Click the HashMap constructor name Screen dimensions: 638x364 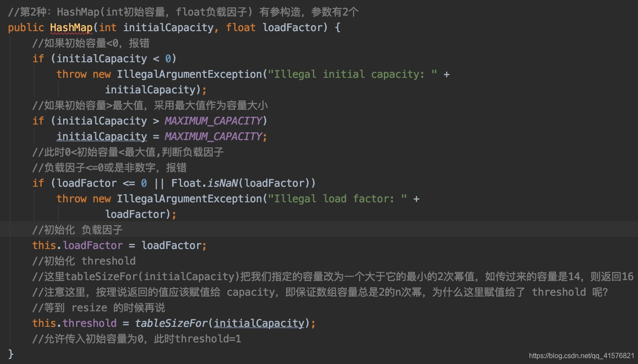[x=71, y=28]
